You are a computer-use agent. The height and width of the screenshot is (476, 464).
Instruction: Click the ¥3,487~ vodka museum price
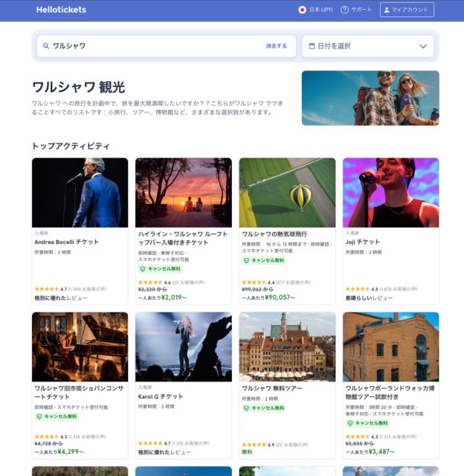click(x=381, y=451)
